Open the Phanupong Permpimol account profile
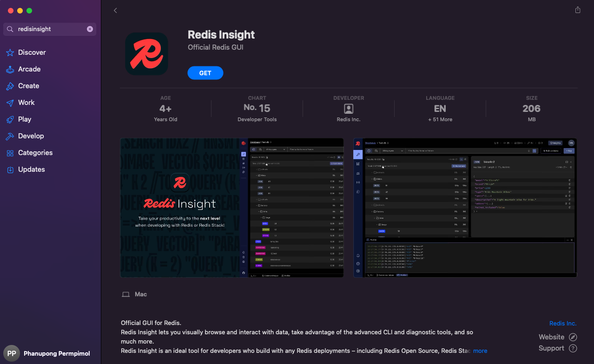The width and height of the screenshot is (594, 364). click(x=50, y=353)
